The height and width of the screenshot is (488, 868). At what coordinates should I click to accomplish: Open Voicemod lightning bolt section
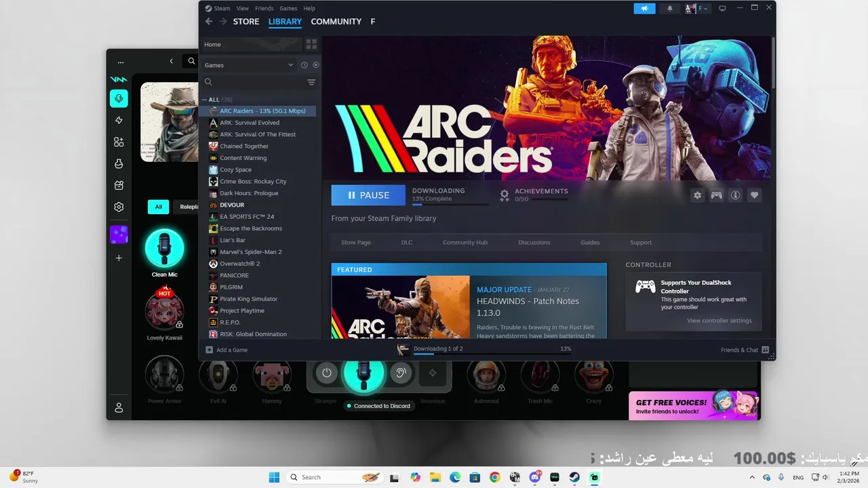(119, 120)
